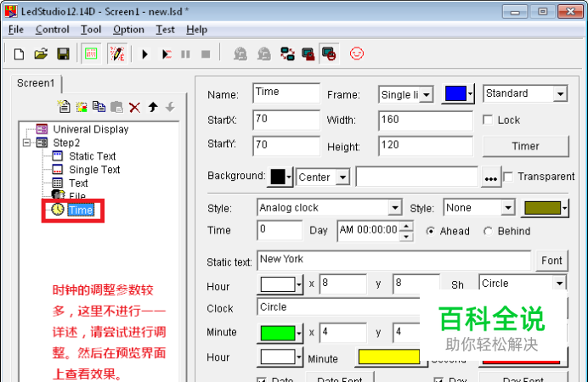Viewport: 588px width, 382px height.
Task: Open olive color swatch dropdown
Action: [x=564, y=208]
